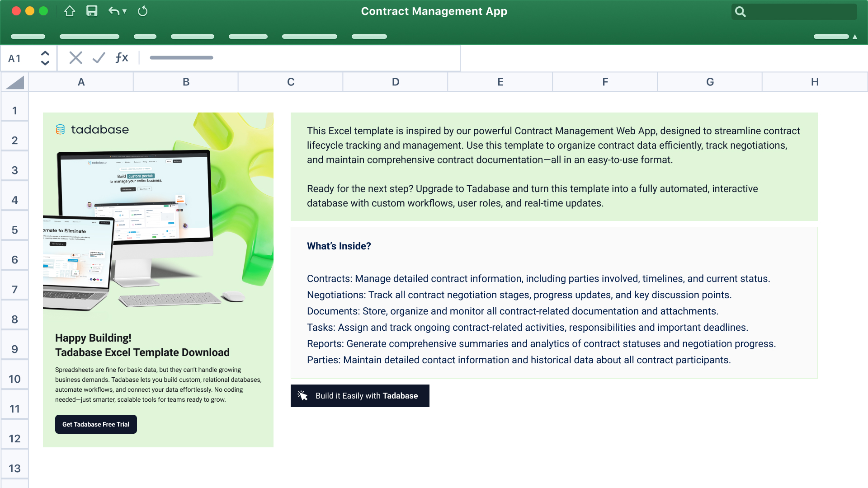Click the Reports description line
Screen dimensions: 868x488
tap(541, 344)
